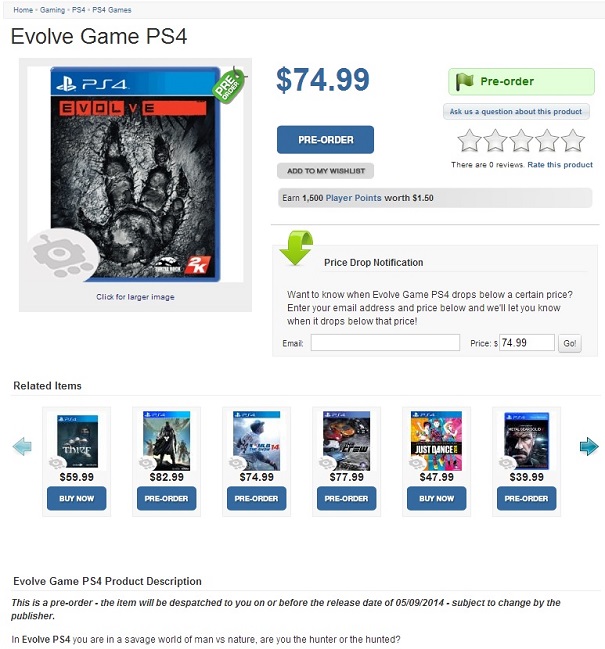Click Buy Now under Thief
Viewport: 605px width, 649px height.
(x=77, y=498)
